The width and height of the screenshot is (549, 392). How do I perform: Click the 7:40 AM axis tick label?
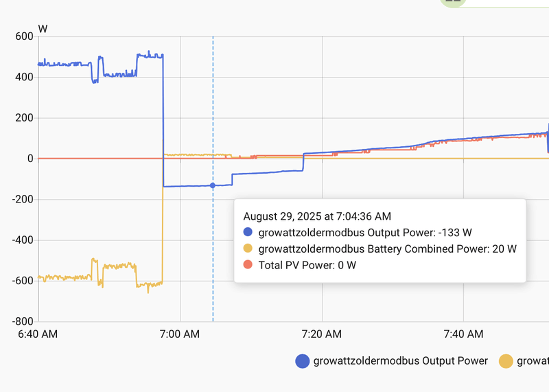(x=463, y=334)
